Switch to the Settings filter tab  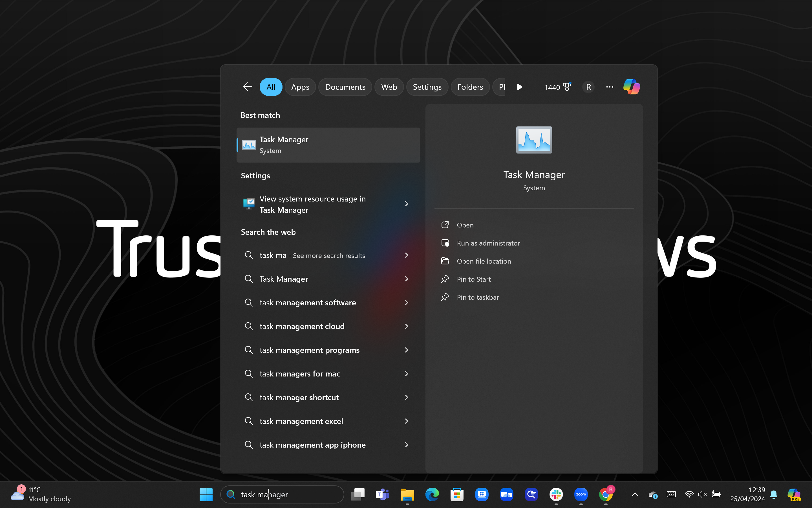(427, 87)
